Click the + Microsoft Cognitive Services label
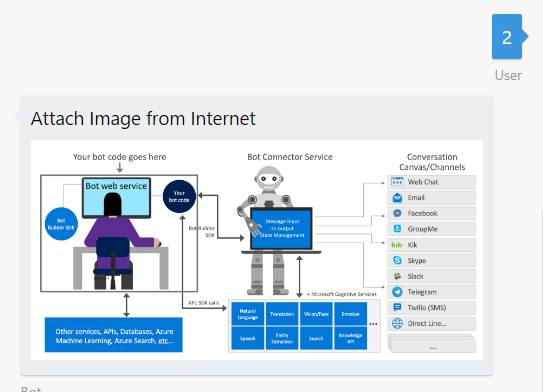 pos(342,294)
